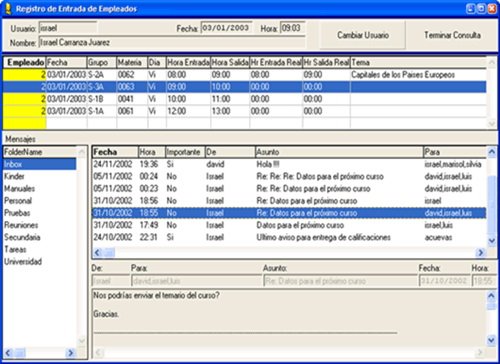Click the Asunto column header in messages
500x364 pixels.
pyautogui.click(x=339, y=152)
